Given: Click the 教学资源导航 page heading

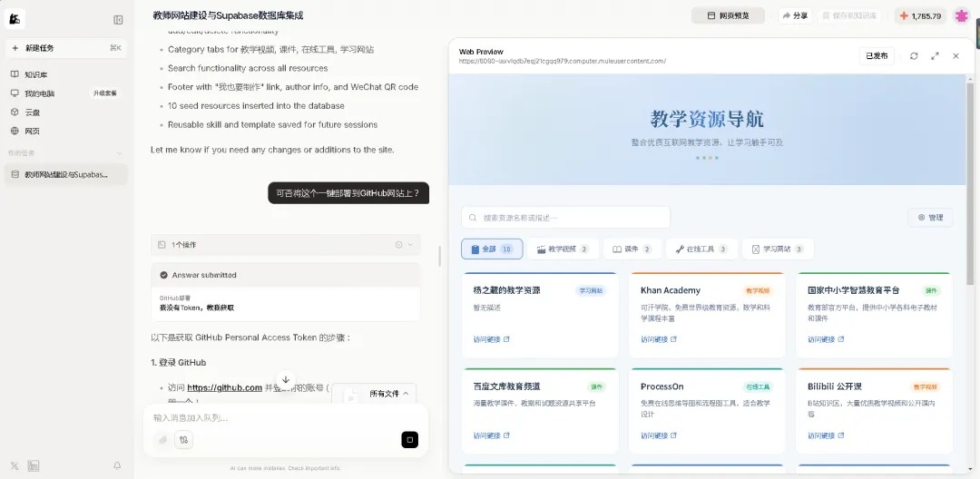Looking at the screenshot, I should [707, 119].
